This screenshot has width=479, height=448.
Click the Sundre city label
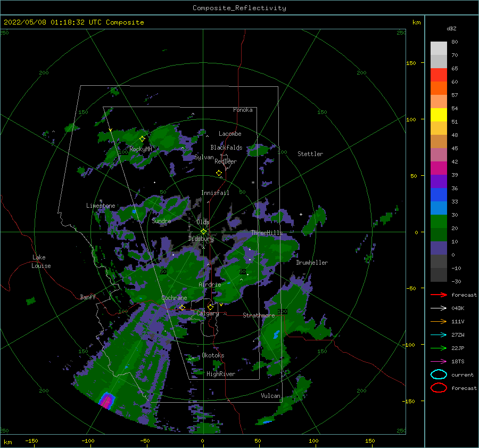tap(161, 221)
